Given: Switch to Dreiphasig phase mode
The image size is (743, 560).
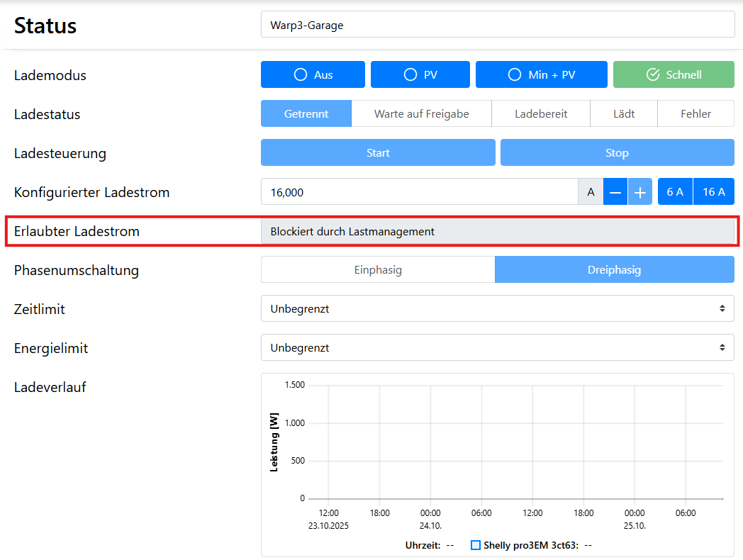Looking at the screenshot, I should pyautogui.click(x=614, y=270).
